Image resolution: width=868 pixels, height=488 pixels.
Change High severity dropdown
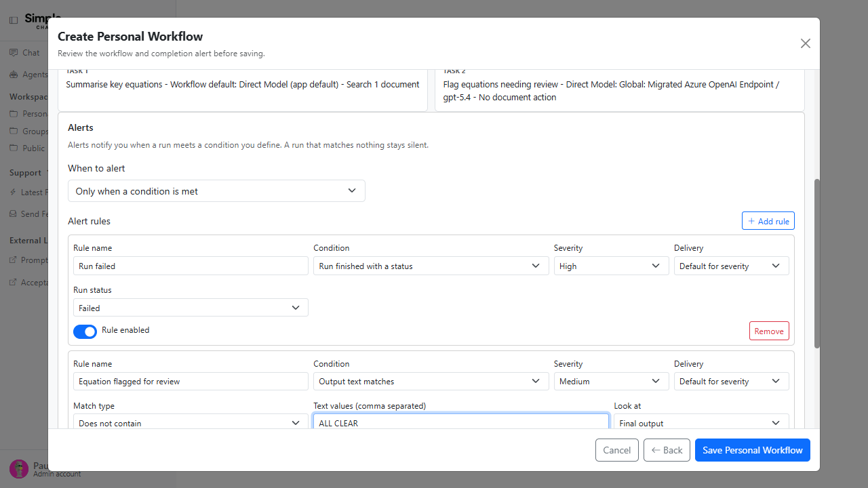tap(611, 266)
